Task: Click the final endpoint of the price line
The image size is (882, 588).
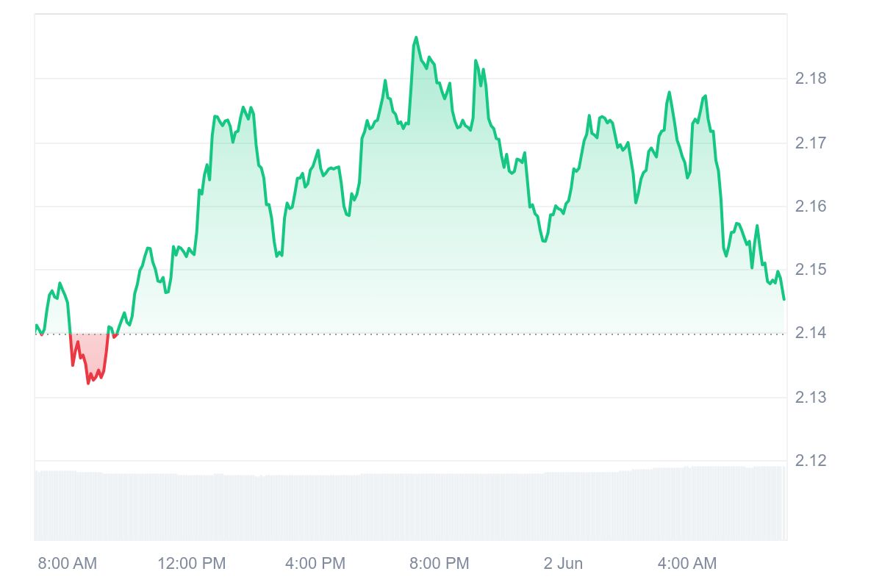Action: click(x=784, y=299)
